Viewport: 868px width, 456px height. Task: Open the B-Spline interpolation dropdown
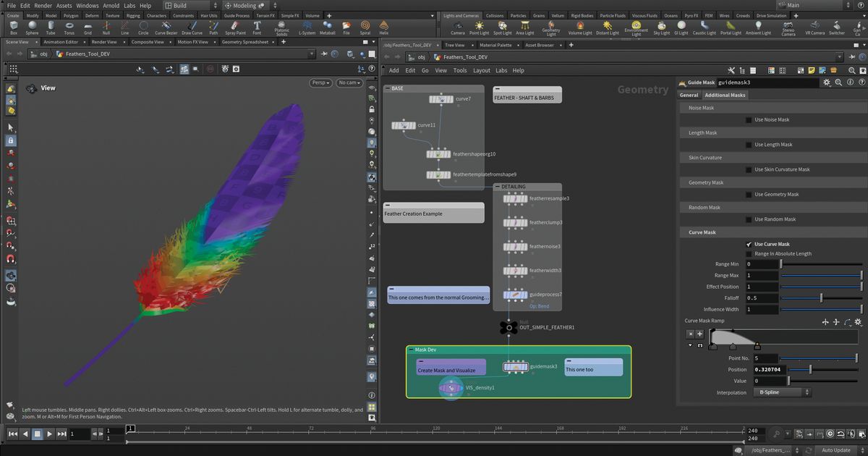(780, 392)
